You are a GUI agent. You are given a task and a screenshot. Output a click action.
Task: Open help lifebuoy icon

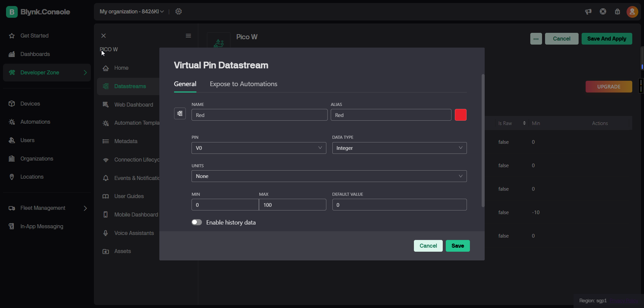[603, 12]
